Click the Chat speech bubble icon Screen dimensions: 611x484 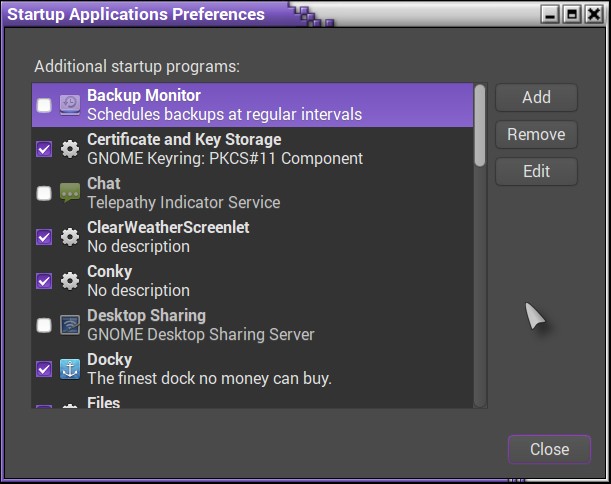pos(70,193)
